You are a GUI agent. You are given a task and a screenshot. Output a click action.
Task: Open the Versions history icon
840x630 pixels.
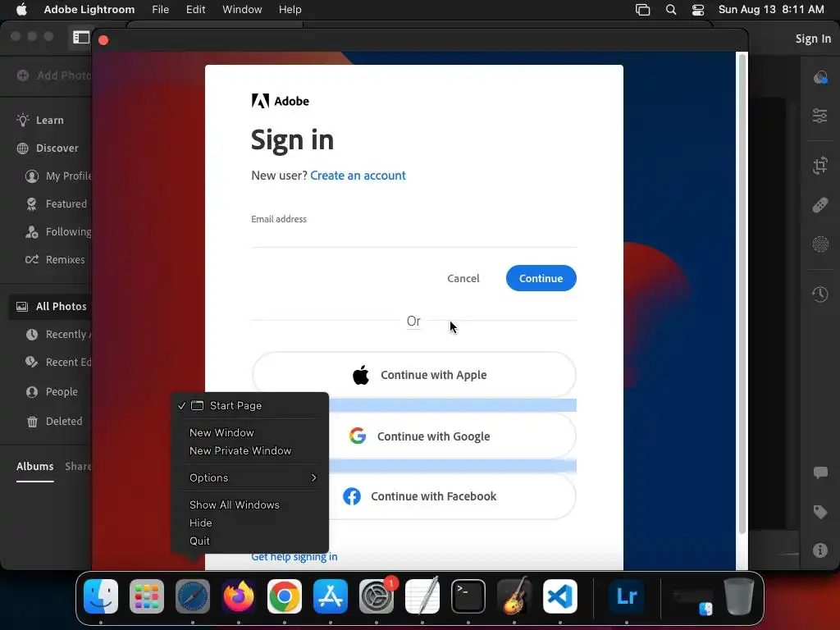tap(819, 294)
